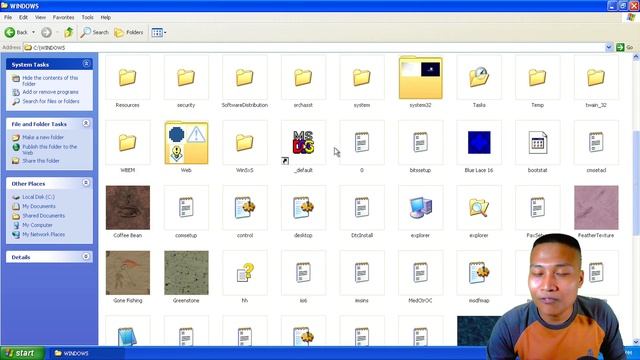
Task: Select the Gone Fishing image
Action: 127,273
